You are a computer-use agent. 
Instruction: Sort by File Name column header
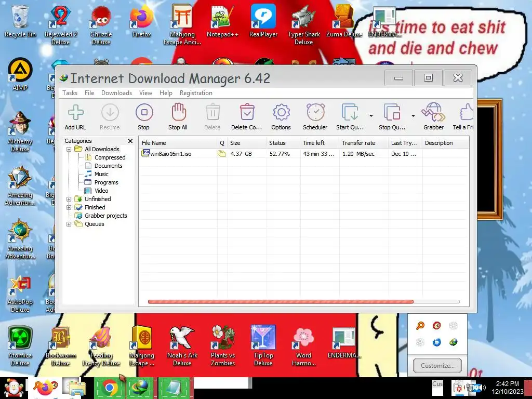tap(178, 143)
